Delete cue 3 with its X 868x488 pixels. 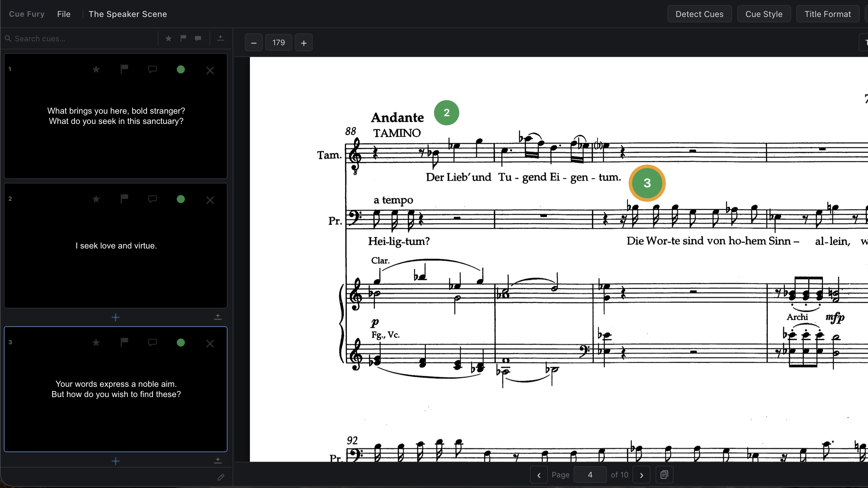[210, 344]
